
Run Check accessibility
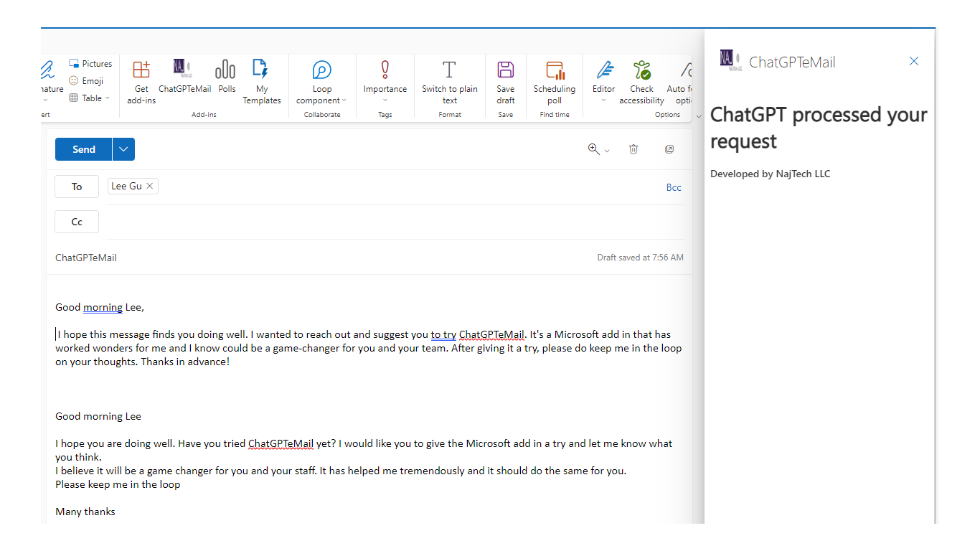(641, 83)
